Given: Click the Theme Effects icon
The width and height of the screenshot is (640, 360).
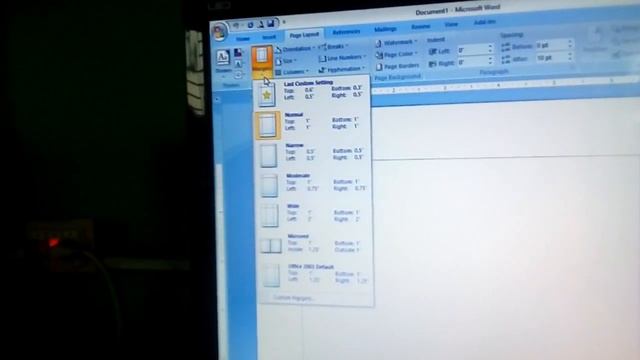Looking at the screenshot, I should click(238, 75).
